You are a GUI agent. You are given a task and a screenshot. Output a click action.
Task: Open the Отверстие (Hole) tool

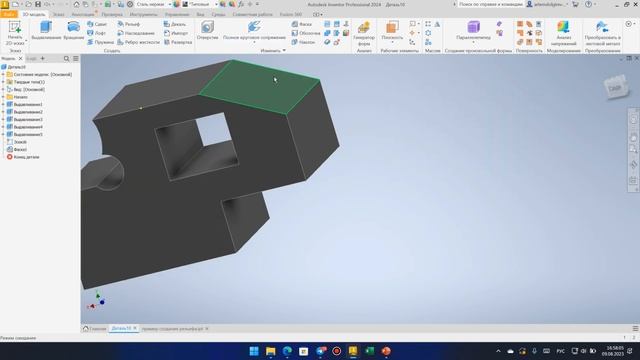click(x=207, y=30)
